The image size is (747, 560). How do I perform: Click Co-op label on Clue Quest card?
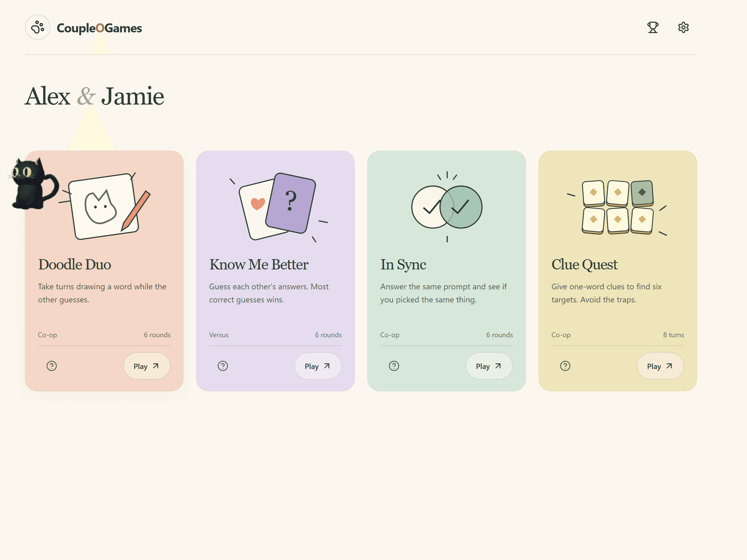(561, 335)
